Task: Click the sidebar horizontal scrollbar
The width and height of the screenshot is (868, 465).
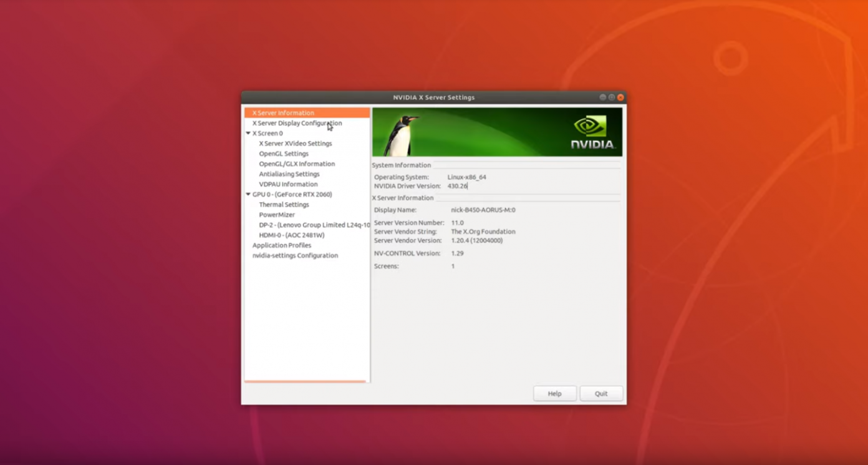Action: click(305, 381)
